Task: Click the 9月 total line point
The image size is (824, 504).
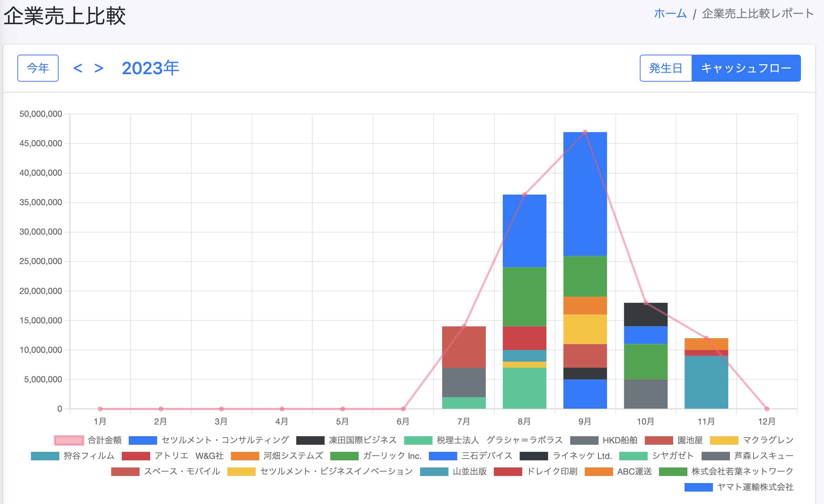Action: [585, 132]
